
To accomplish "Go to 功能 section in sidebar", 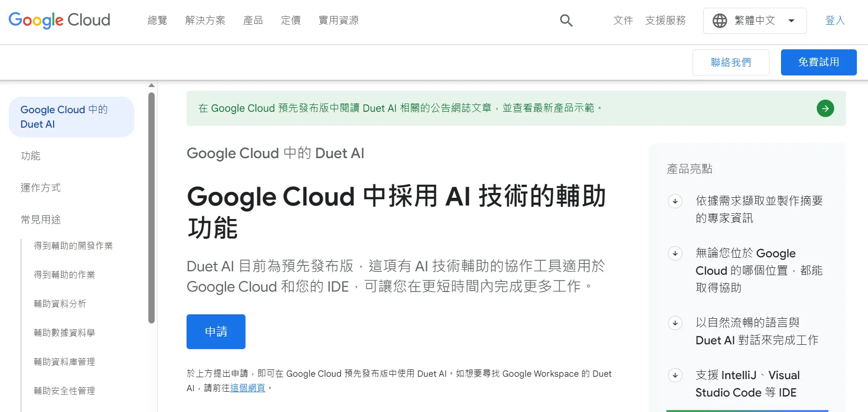I will point(30,156).
